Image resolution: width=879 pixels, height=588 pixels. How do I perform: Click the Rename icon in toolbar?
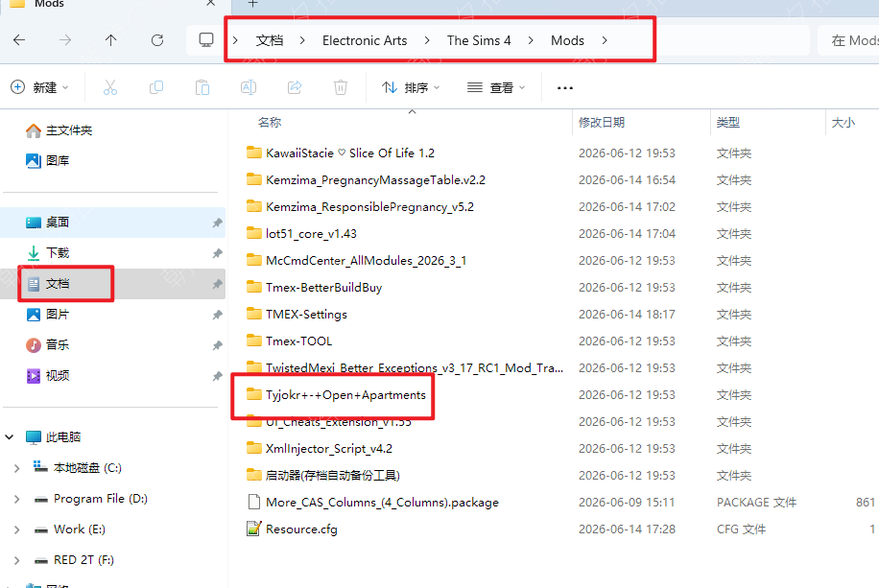tap(249, 87)
